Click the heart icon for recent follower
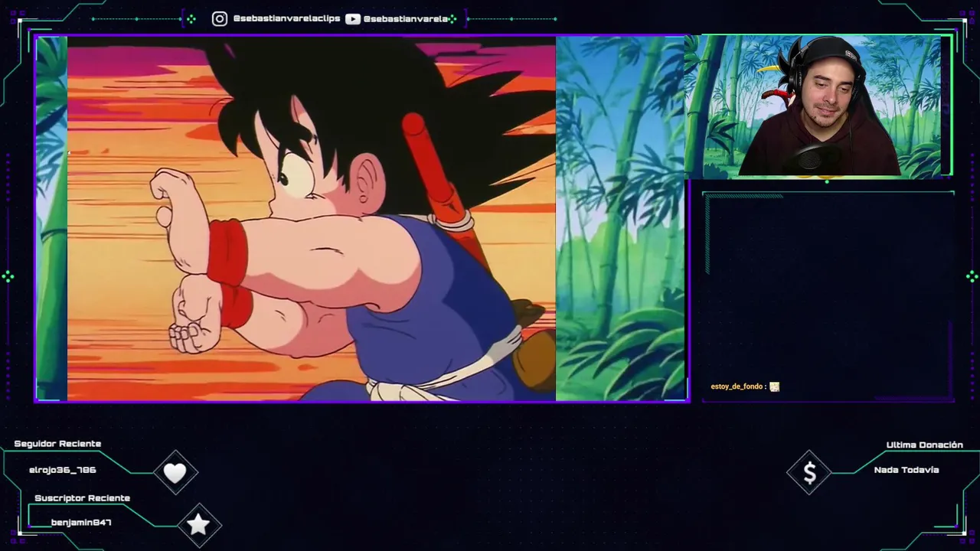Viewport: 980px width, 551px height. 175,474
